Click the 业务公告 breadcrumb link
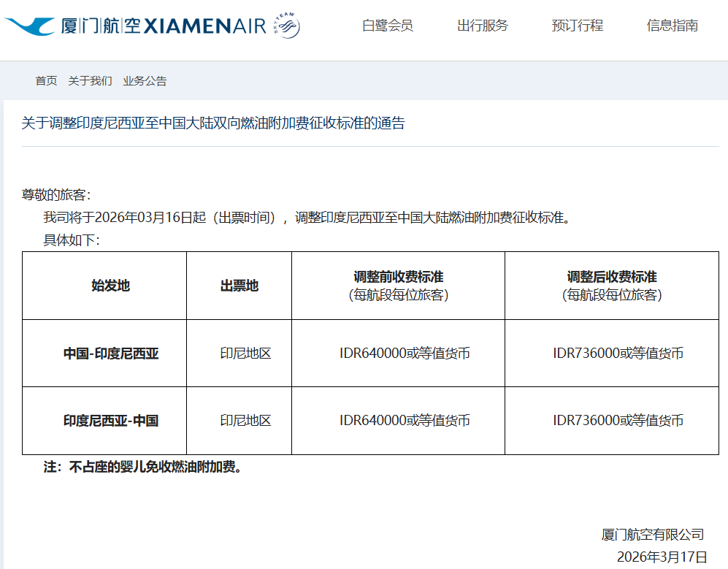Viewport: 728px width, 569px height. tap(145, 81)
